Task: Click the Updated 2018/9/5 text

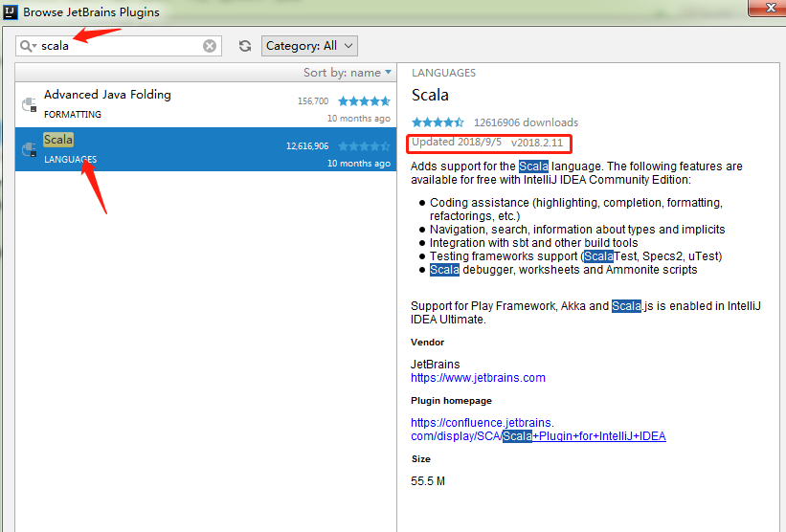Action: click(x=456, y=143)
